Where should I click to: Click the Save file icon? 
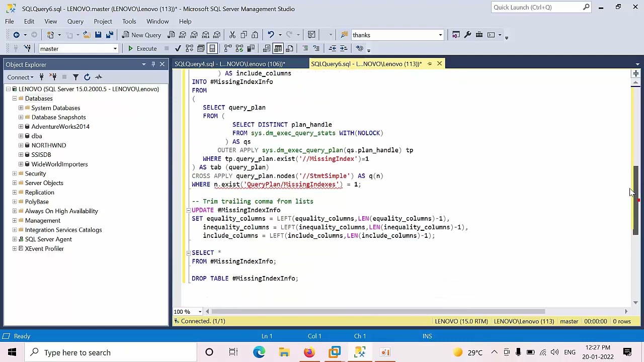tap(98, 35)
